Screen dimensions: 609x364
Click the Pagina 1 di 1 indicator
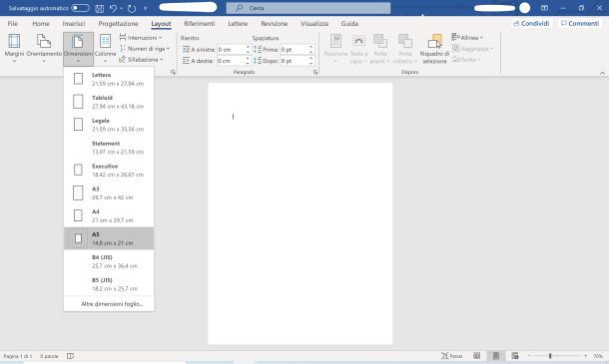(18, 356)
